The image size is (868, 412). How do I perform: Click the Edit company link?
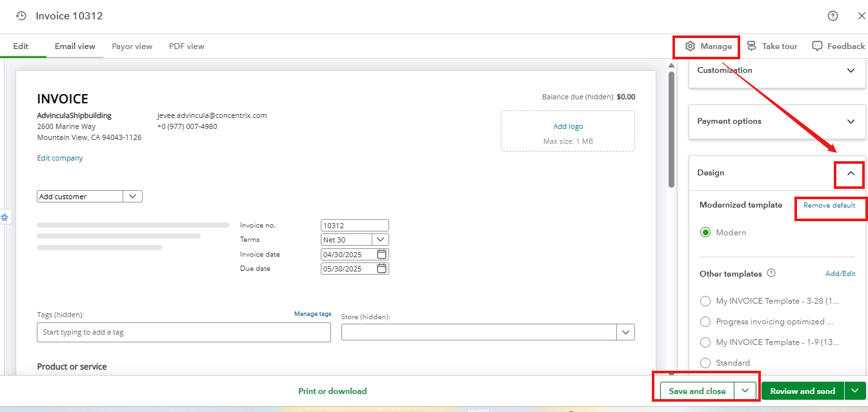60,158
